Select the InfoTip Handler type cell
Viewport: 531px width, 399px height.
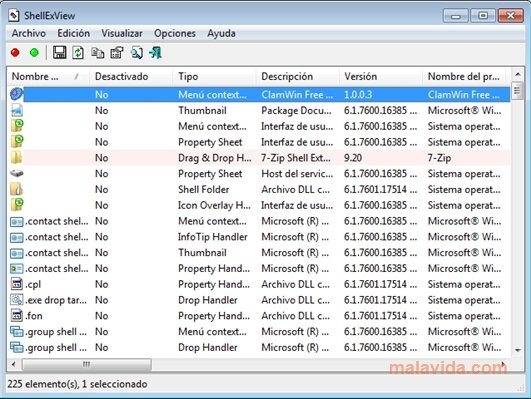[x=213, y=237]
